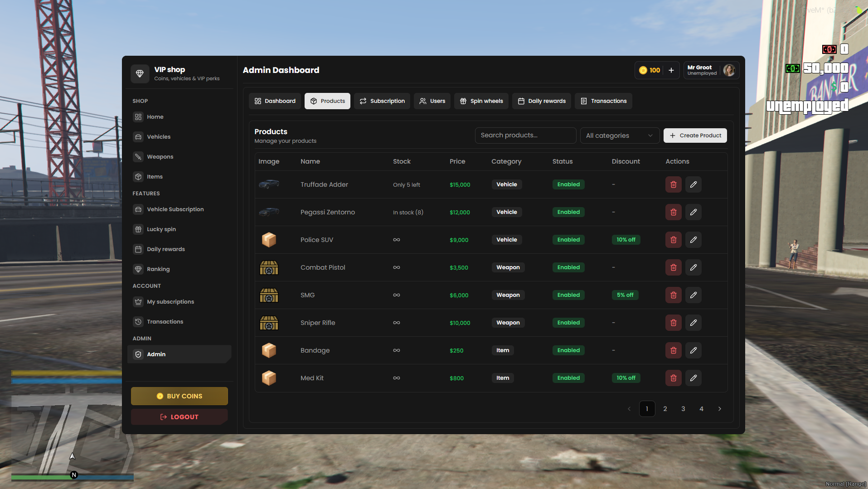Edit the Combat Pistol product

(693, 267)
